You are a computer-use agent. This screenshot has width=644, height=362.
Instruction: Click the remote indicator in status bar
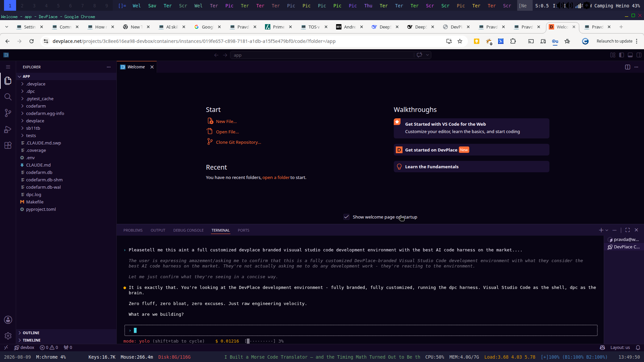tap(6, 348)
